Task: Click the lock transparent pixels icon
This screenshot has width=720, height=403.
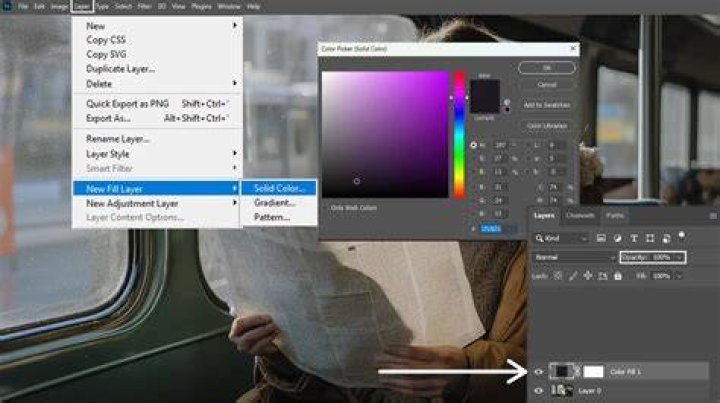Action: 557,276
